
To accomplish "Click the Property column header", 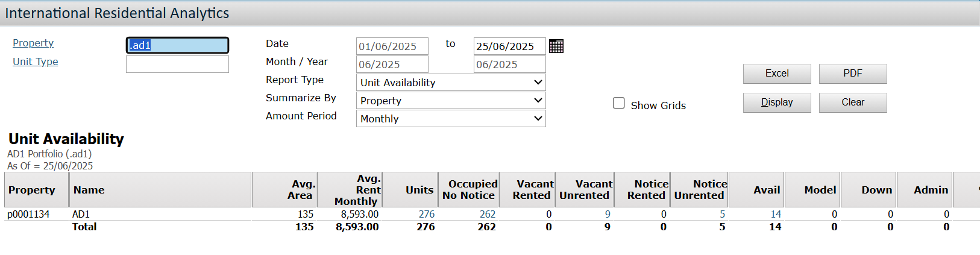I will [x=37, y=190].
